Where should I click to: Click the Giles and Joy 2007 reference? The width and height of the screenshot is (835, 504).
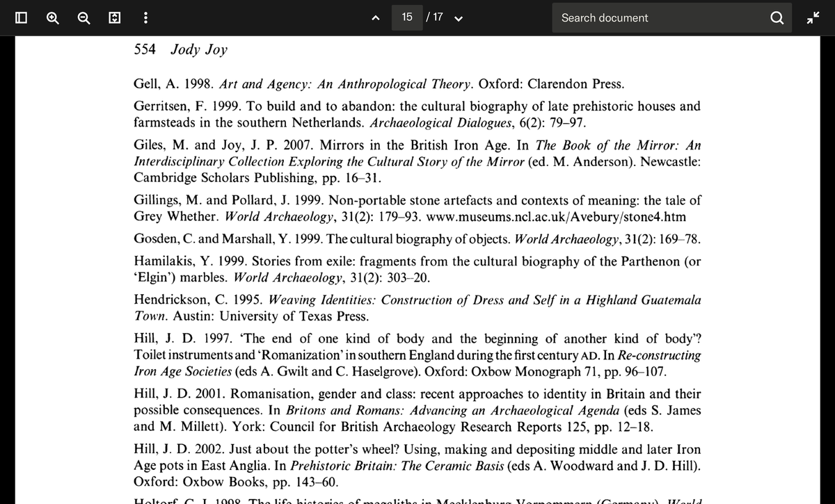tap(417, 161)
